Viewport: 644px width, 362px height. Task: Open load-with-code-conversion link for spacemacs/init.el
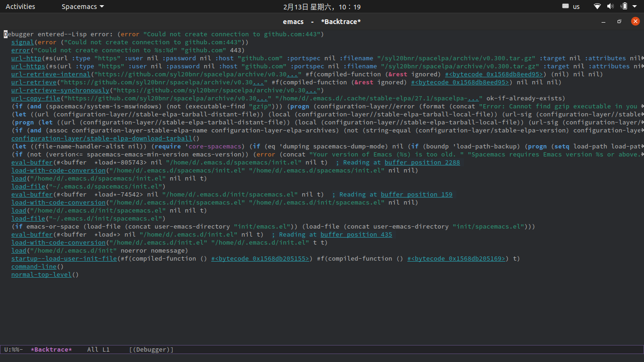click(58, 170)
